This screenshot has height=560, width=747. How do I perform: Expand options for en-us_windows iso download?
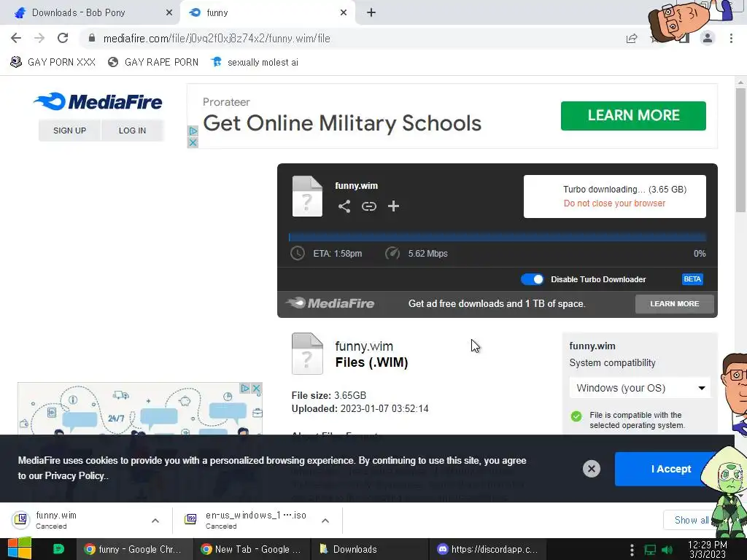tap(325, 521)
